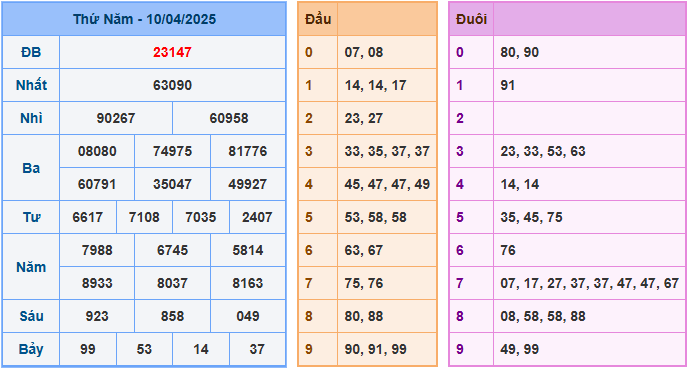The image size is (689, 369).
Task: Click Đầu row values '23, 27'
Action: (x=364, y=118)
